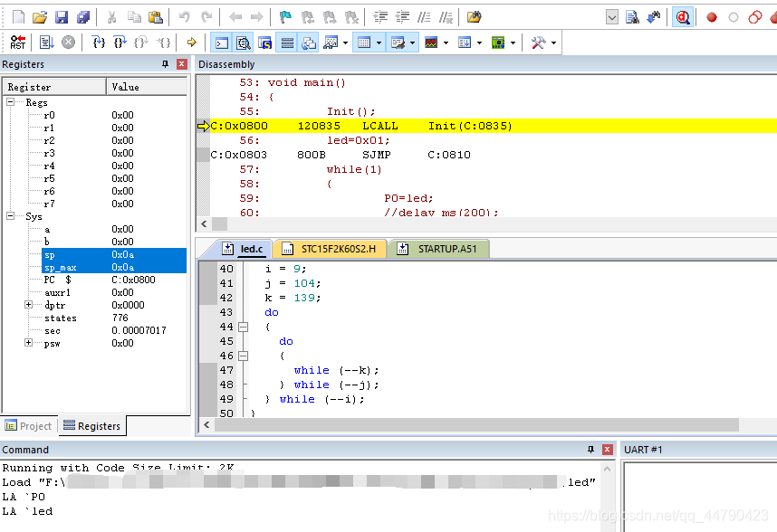Click the System Viewer board icon
The image size is (777, 532).
(x=498, y=43)
